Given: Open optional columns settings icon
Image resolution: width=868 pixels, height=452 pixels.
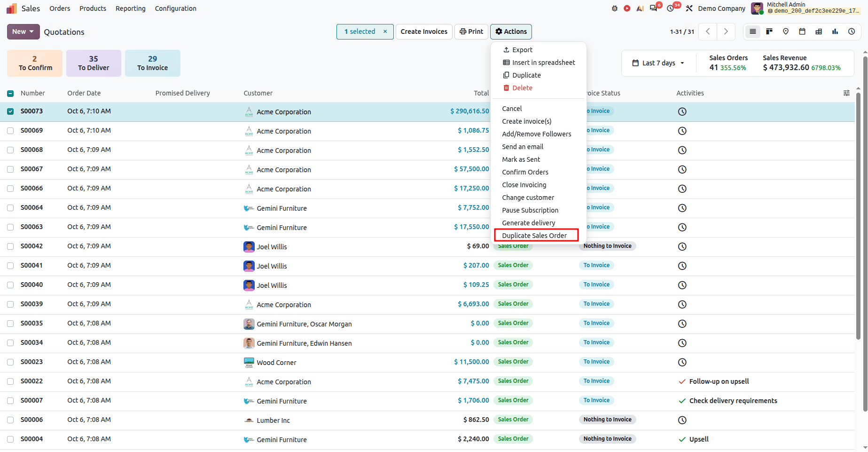Looking at the screenshot, I should [x=846, y=93].
